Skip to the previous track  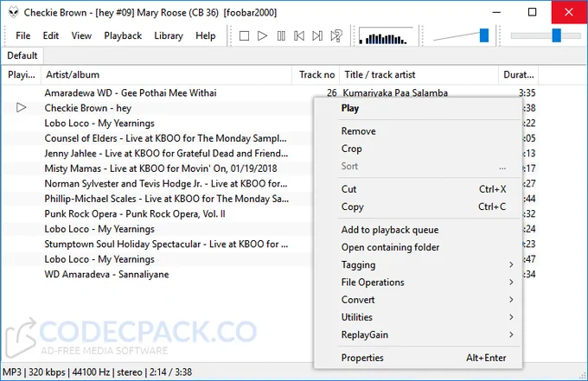299,36
